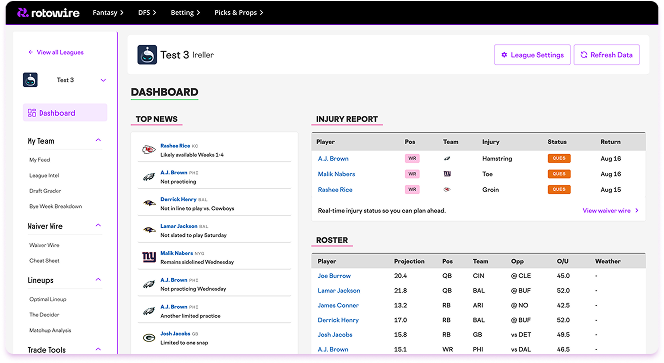This screenshot has width=664, height=363.
Task: Open James Conner in Roster
Action: (x=338, y=305)
